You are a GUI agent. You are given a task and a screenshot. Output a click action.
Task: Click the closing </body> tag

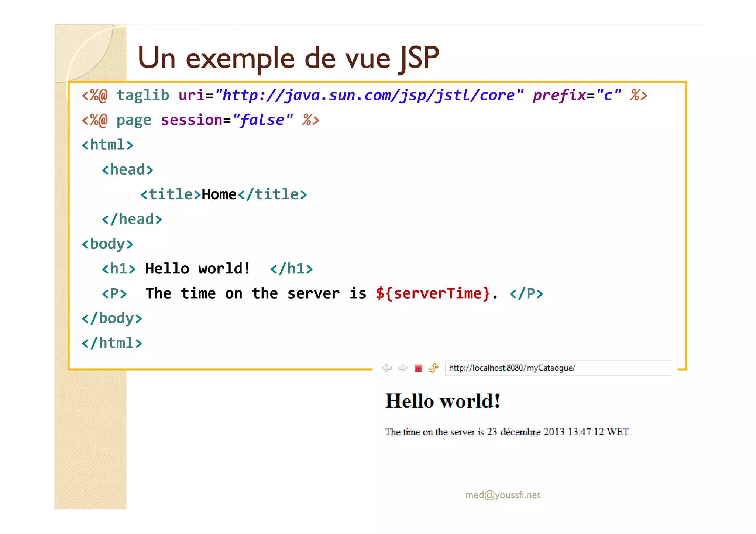(111, 318)
